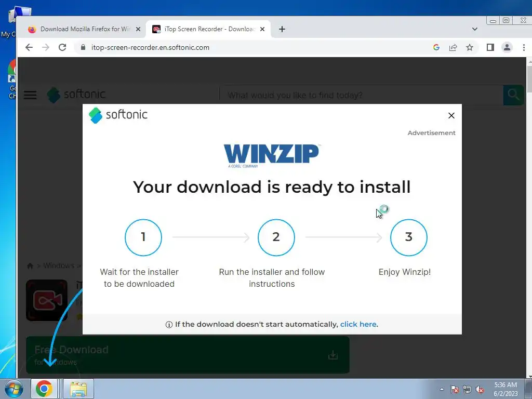Screen dimensions: 532x399
Task: Click the home icon in the breadcrumb
Action: tap(30, 265)
